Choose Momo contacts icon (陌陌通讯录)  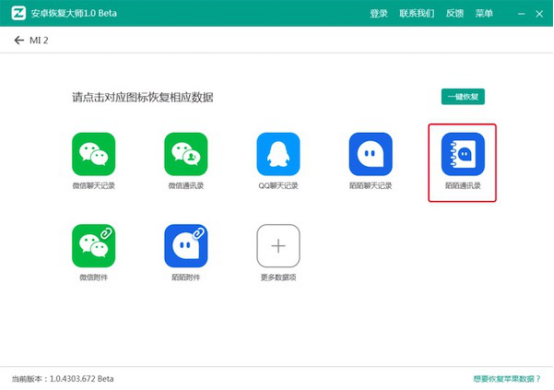point(463,154)
